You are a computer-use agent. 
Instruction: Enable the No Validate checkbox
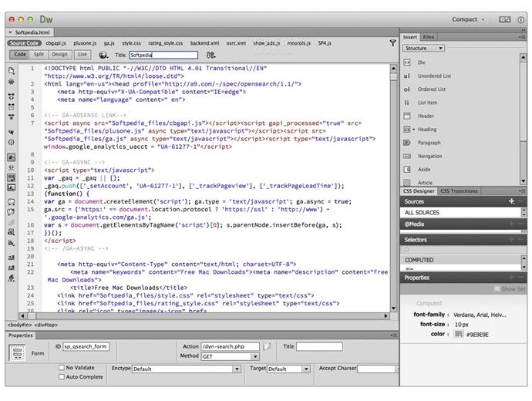62,367
